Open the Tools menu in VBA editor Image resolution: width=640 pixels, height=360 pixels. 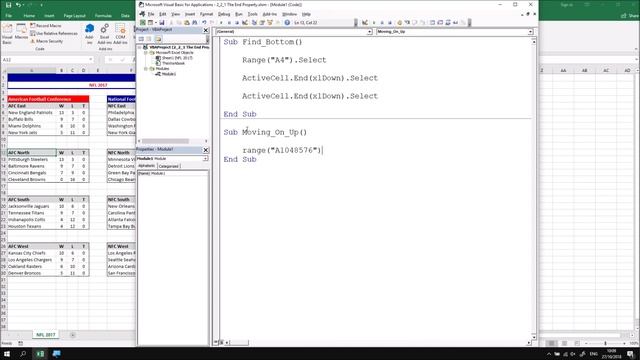253,14
